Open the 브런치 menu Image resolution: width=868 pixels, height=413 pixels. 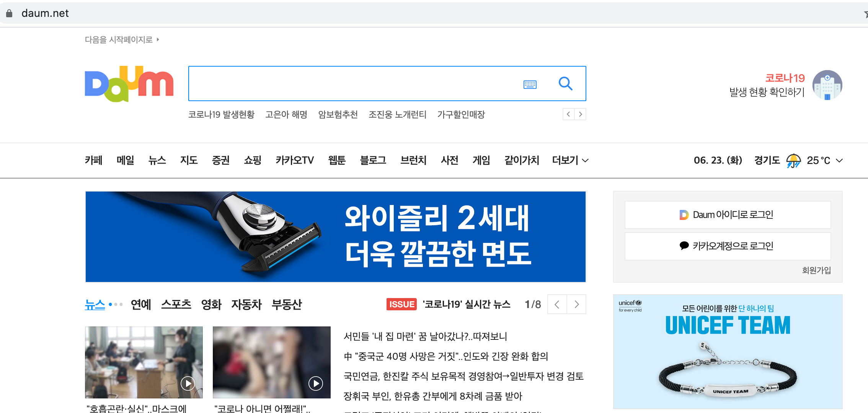coord(413,160)
